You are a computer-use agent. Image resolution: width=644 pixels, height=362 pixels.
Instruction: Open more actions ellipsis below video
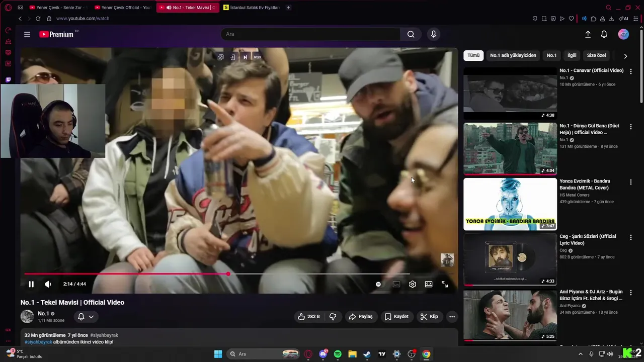(x=452, y=317)
